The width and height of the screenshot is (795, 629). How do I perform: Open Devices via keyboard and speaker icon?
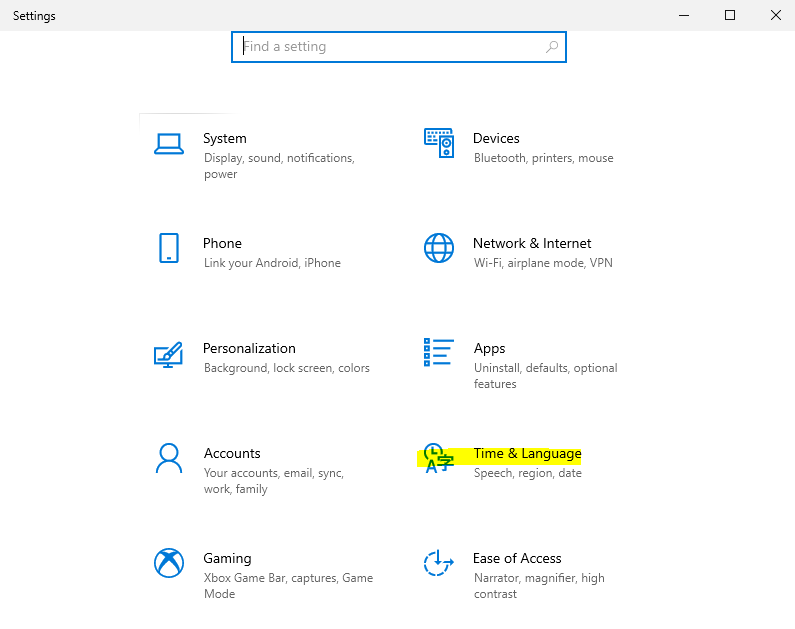click(x=439, y=144)
